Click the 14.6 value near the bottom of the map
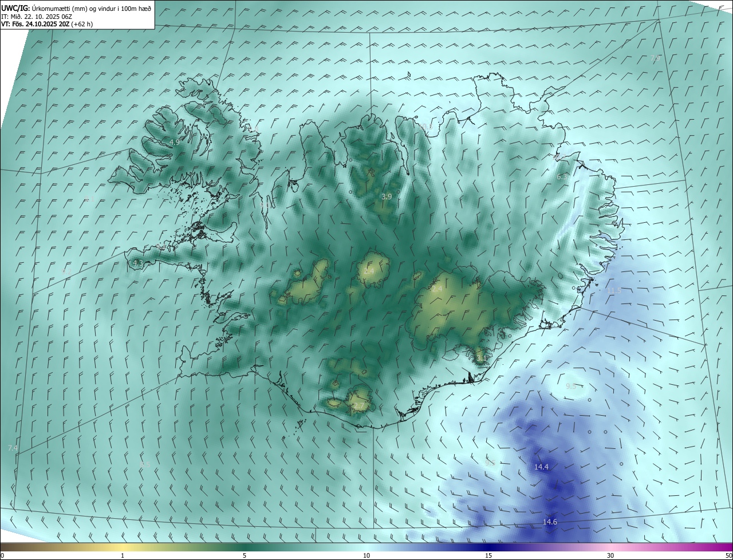 click(x=550, y=522)
